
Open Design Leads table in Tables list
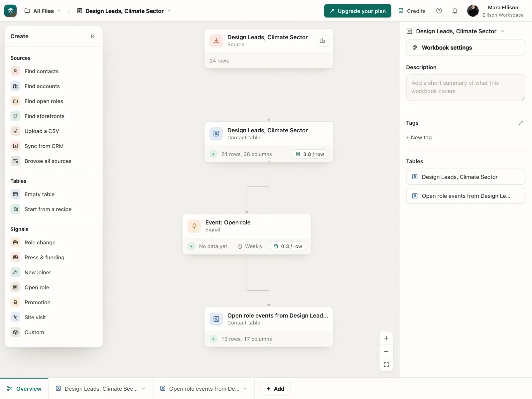click(x=465, y=177)
